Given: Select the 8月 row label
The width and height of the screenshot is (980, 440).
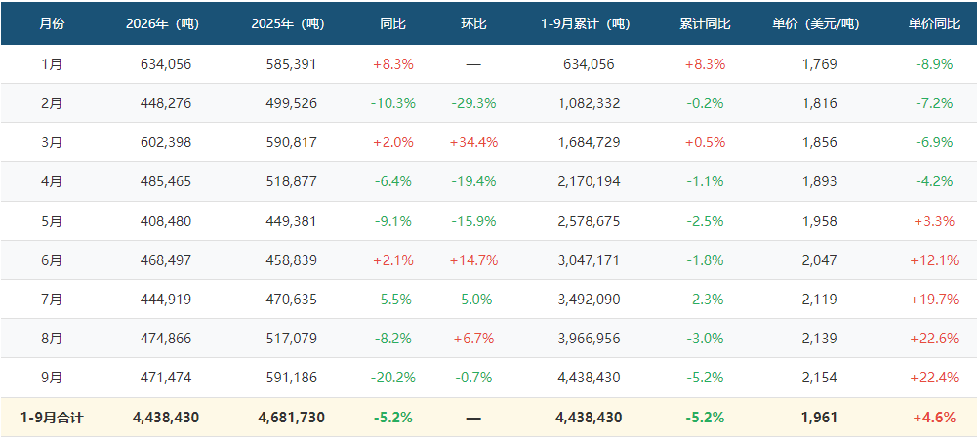Looking at the screenshot, I should pyautogui.click(x=52, y=339).
